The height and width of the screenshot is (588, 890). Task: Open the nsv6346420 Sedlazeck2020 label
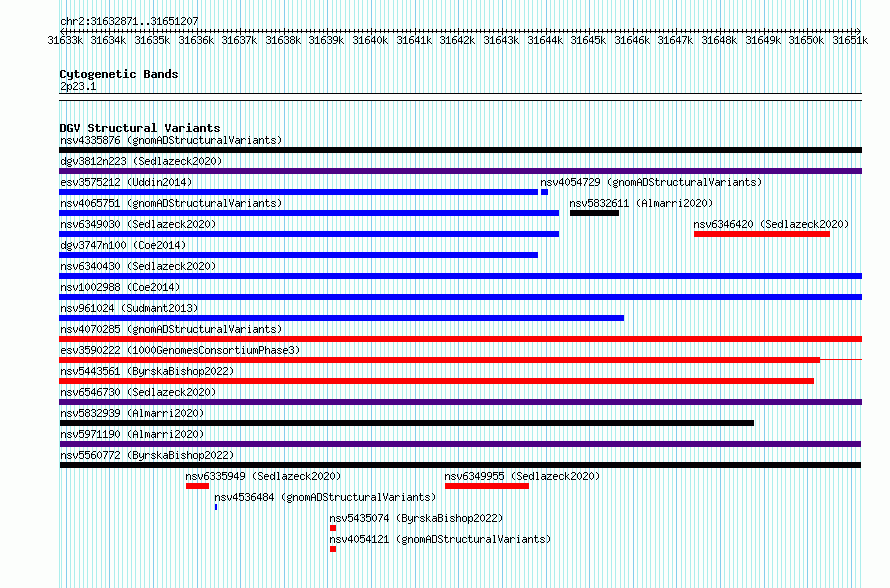[771, 224]
